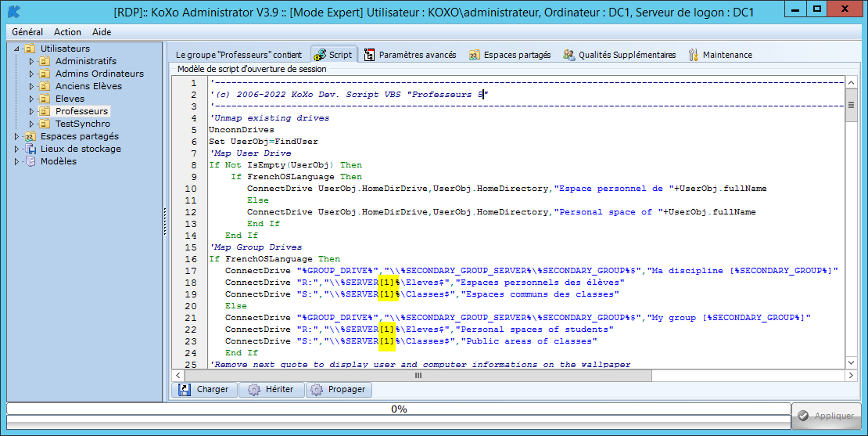Expand the Lieux de stockage node
This screenshot has height=436, width=868.
pos(16,149)
